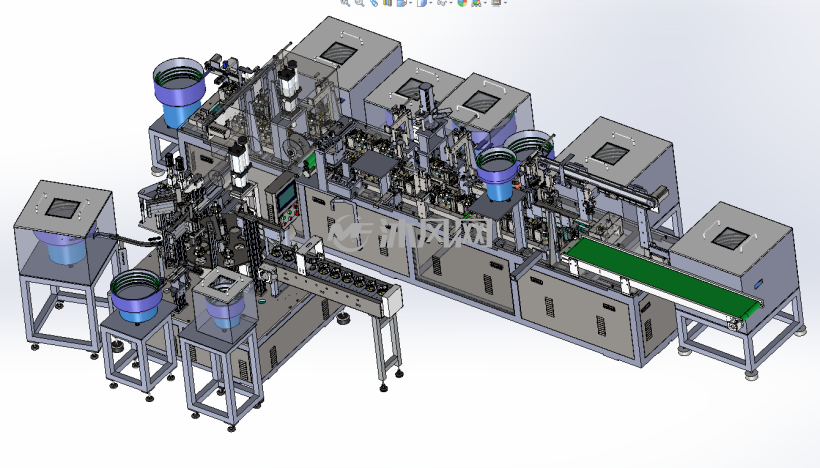
Task: Open the View Orientation tool
Action: tap(401, 2)
